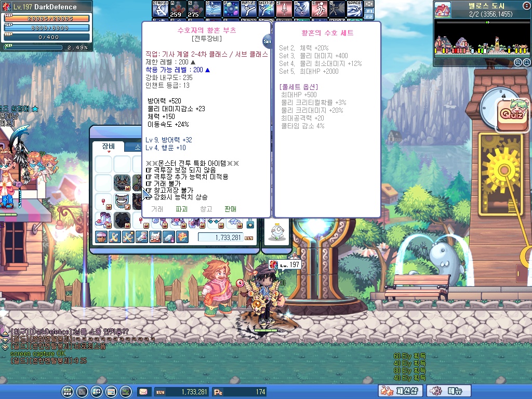This screenshot has width=532, height=399.
Task: Click the NPC in pink vest on street
Action: [217, 288]
